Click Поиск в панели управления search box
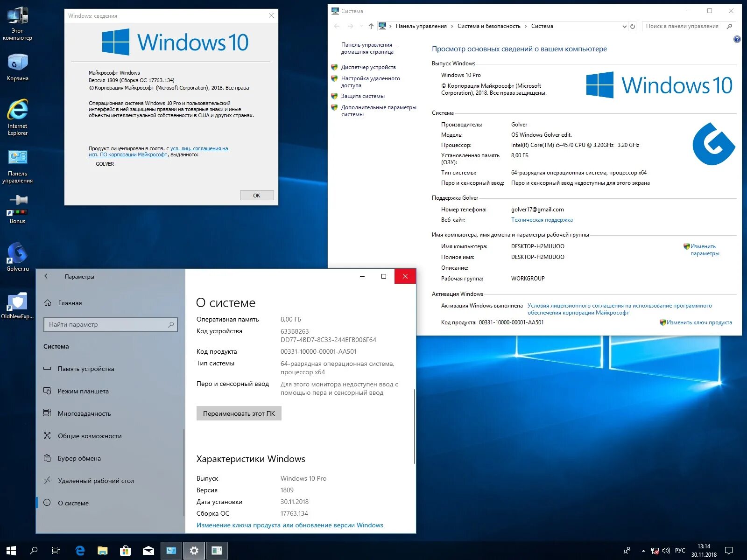This screenshot has height=560, width=747. [689, 26]
